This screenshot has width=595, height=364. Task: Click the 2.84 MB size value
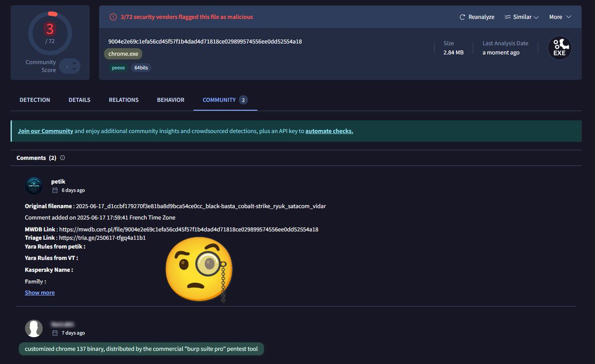point(453,52)
